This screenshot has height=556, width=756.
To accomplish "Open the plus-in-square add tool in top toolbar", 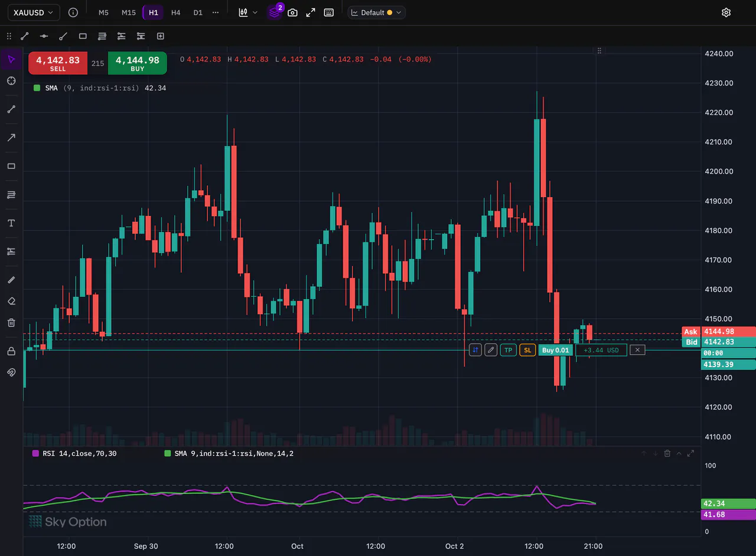I will pos(160,36).
